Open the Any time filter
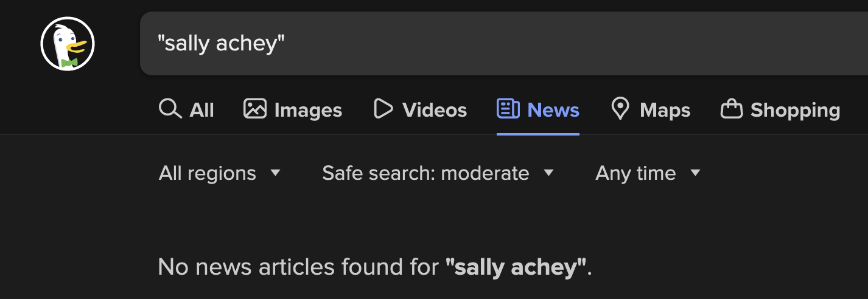868x299 pixels. (x=635, y=173)
